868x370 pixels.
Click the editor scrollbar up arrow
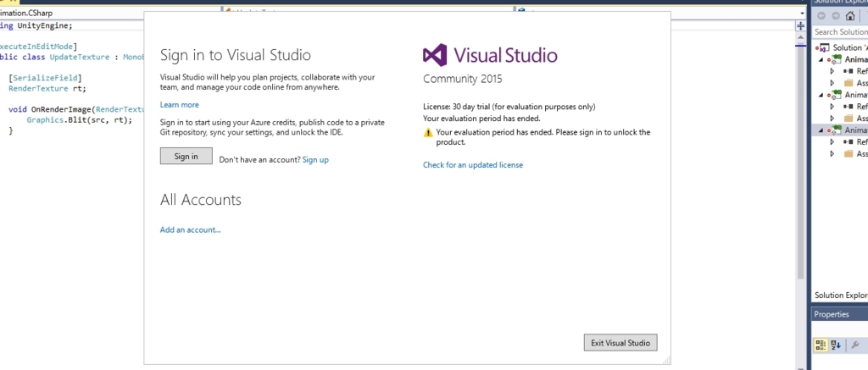coord(800,37)
